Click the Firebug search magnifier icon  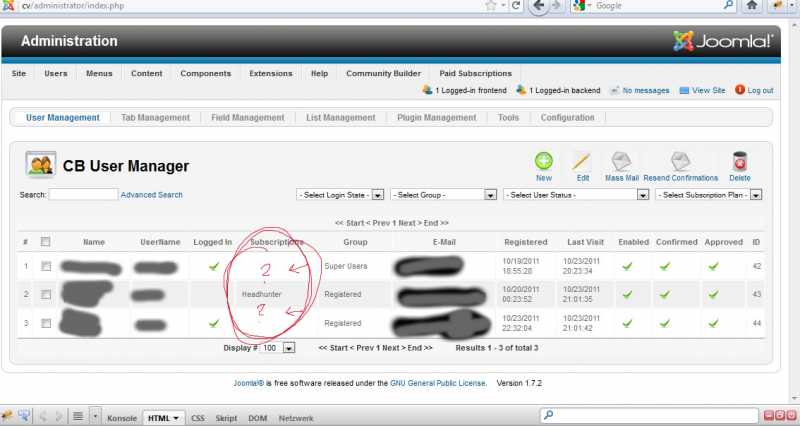pyautogui.click(x=548, y=415)
